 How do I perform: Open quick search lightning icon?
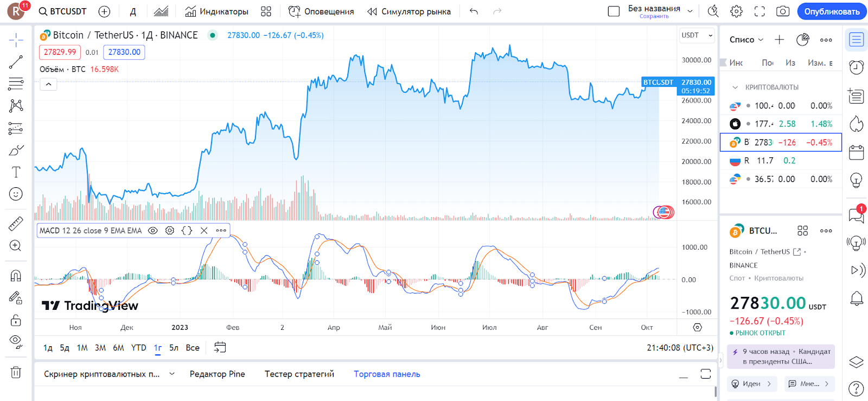(713, 11)
